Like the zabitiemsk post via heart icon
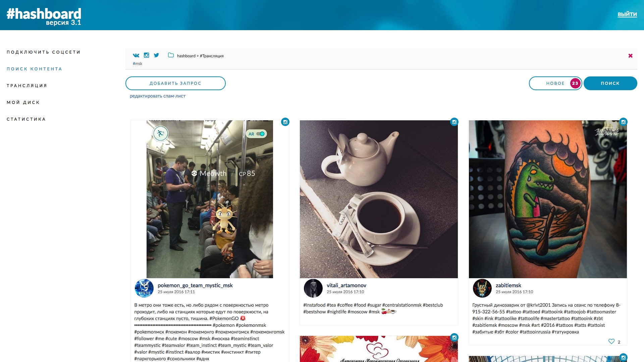Screen dimensions: 644x362 tap(611, 341)
